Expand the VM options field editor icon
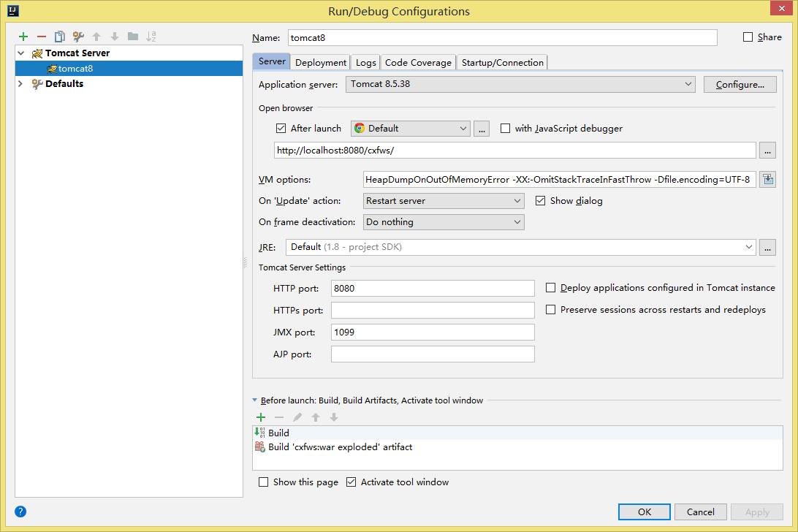This screenshot has height=532, width=798. click(x=768, y=179)
